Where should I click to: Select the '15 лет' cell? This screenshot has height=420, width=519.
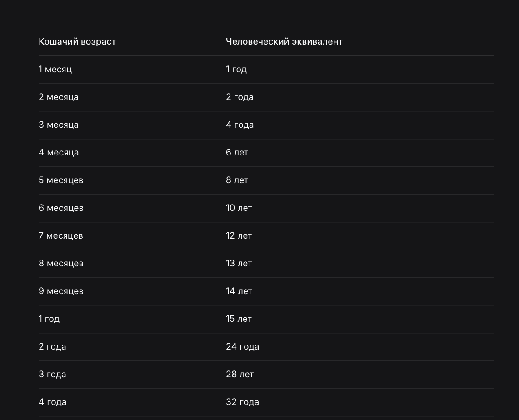pyautogui.click(x=239, y=319)
